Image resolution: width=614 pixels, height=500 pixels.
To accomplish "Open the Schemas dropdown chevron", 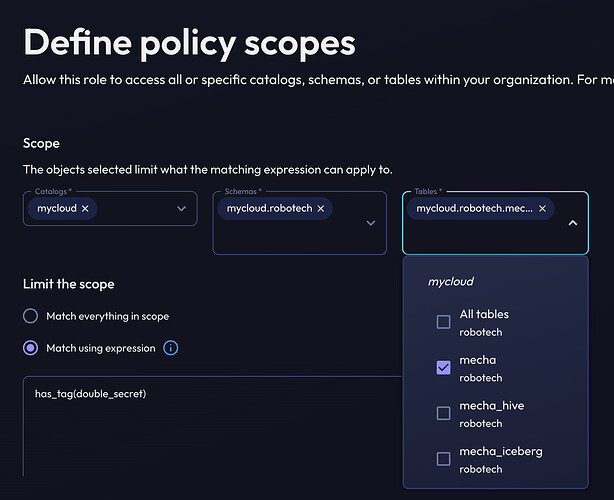I will [371, 223].
